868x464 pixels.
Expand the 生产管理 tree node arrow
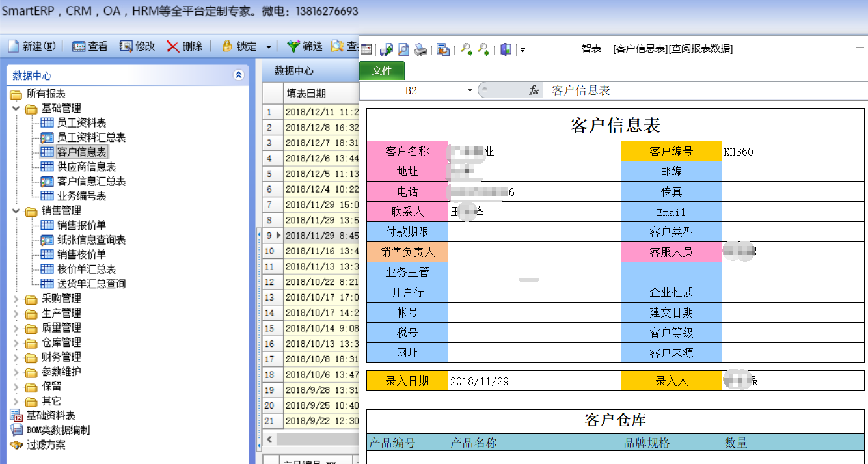point(16,313)
